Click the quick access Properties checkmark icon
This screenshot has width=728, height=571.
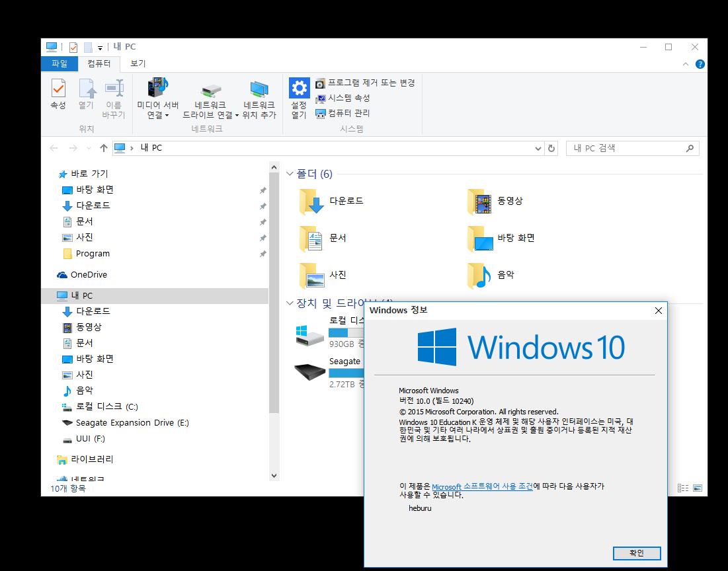[x=73, y=48]
